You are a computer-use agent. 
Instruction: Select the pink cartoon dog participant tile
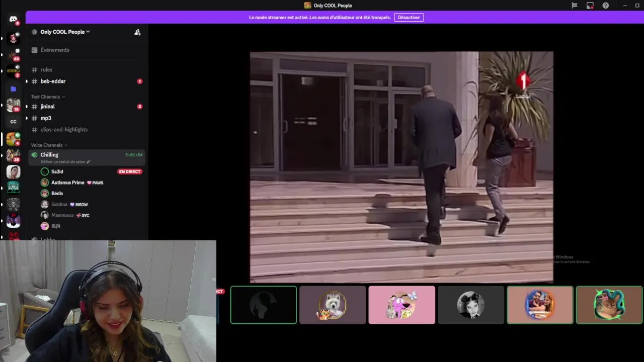(x=401, y=305)
